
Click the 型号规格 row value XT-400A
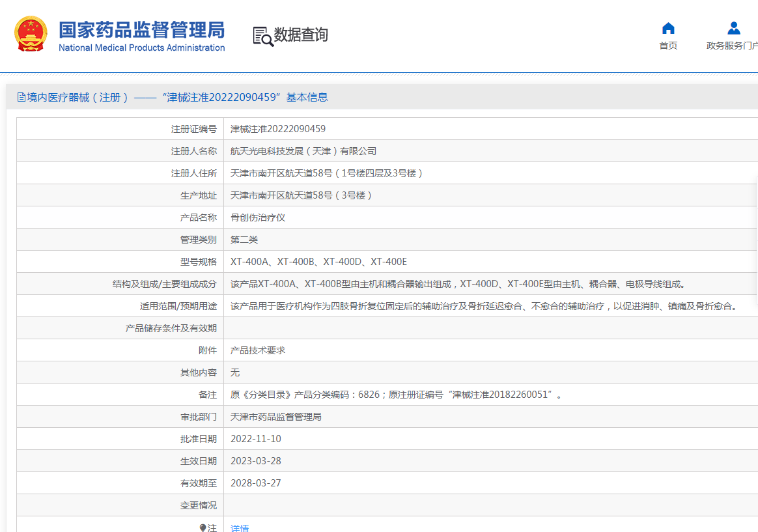[251, 261]
